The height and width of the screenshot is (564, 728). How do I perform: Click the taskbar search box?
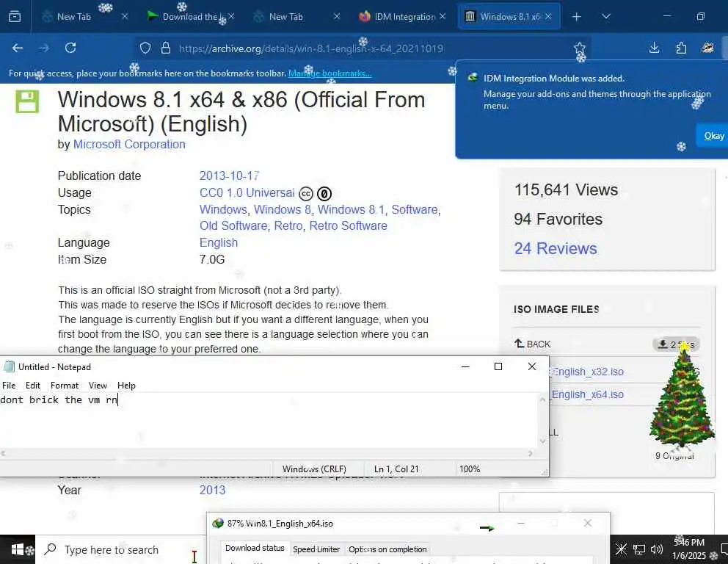[x=120, y=549]
